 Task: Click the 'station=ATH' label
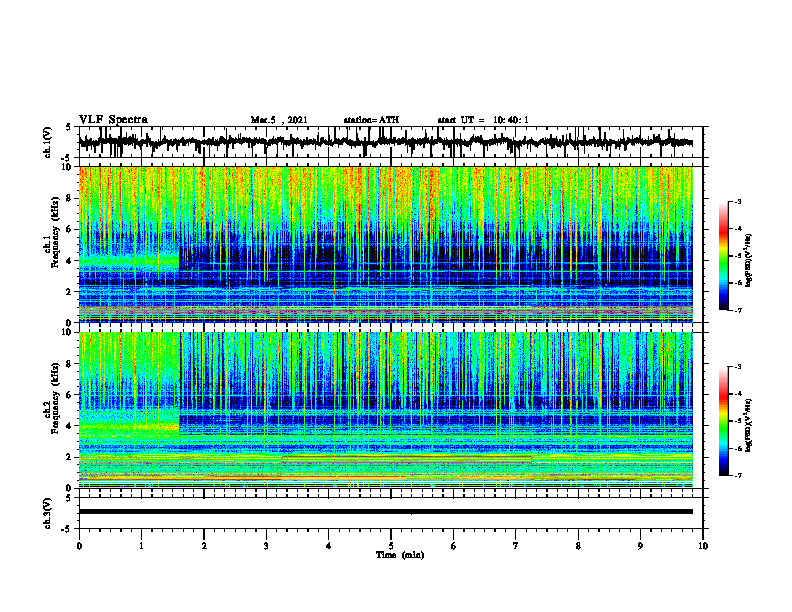click(x=371, y=120)
